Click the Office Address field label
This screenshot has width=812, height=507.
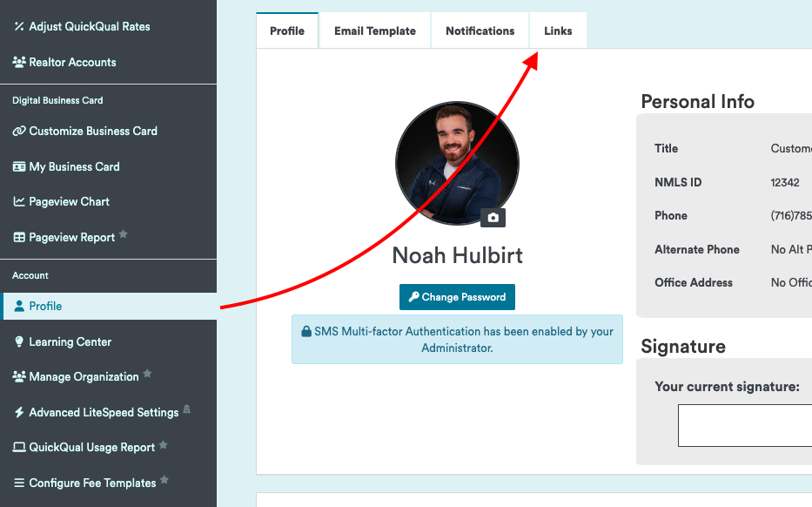coord(694,282)
